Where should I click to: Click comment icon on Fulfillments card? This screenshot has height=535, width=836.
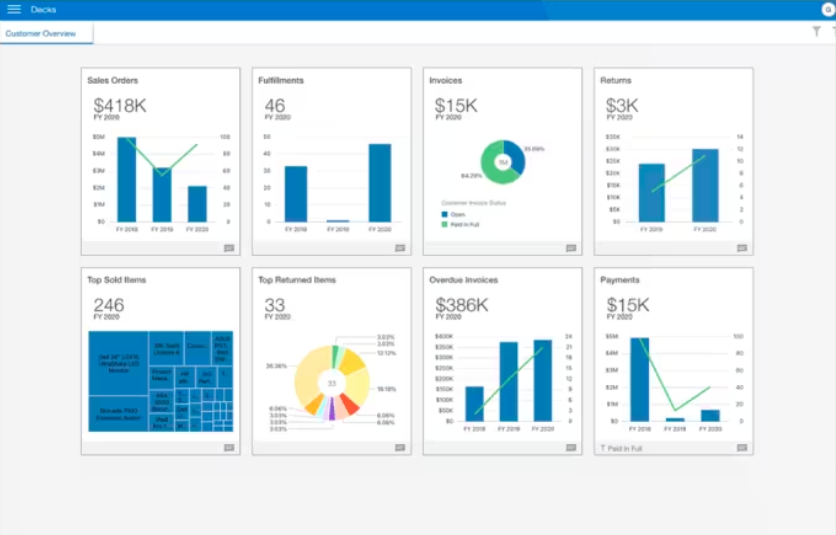pyautogui.click(x=400, y=248)
